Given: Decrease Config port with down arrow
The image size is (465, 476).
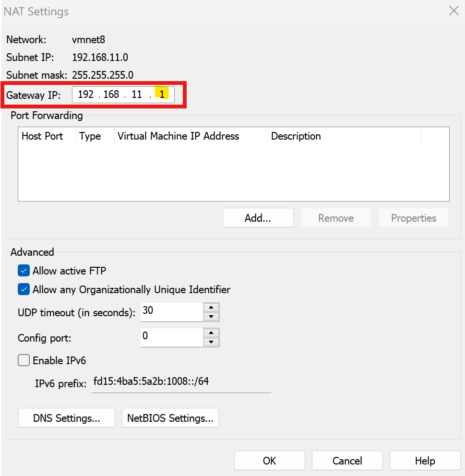Looking at the screenshot, I should tap(211, 342).
